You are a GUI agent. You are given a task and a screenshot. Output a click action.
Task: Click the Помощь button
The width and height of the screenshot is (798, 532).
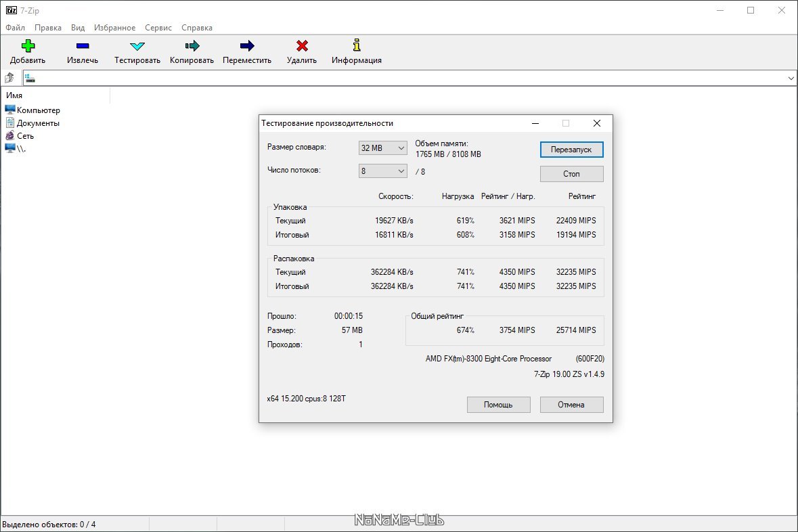click(x=498, y=405)
